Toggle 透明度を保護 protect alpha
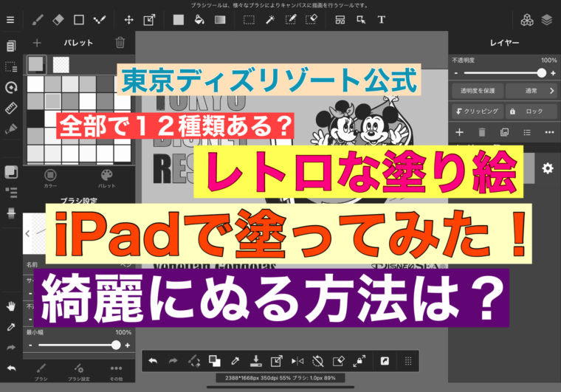Image resolution: width=561 pixels, height=392 pixels. click(478, 91)
